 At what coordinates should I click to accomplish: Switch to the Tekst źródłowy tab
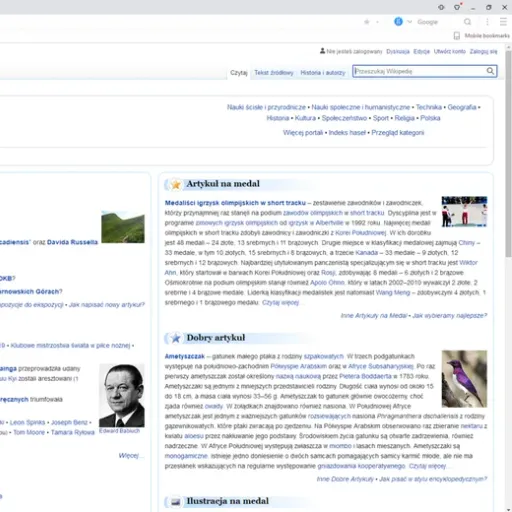[274, 73]
